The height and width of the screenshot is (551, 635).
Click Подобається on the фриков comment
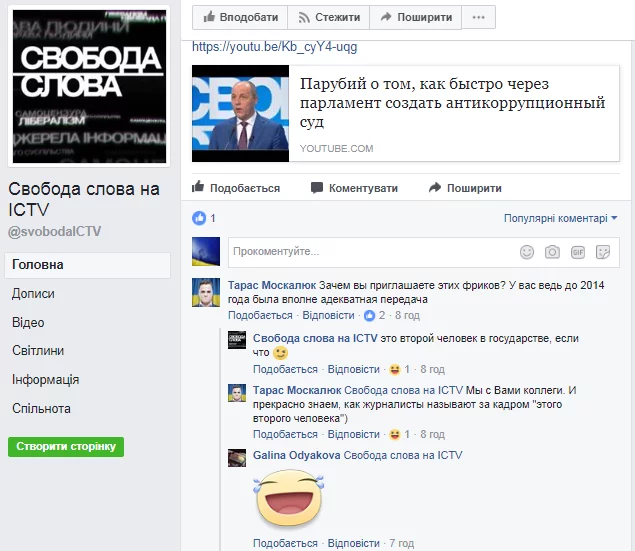[260, 315]
